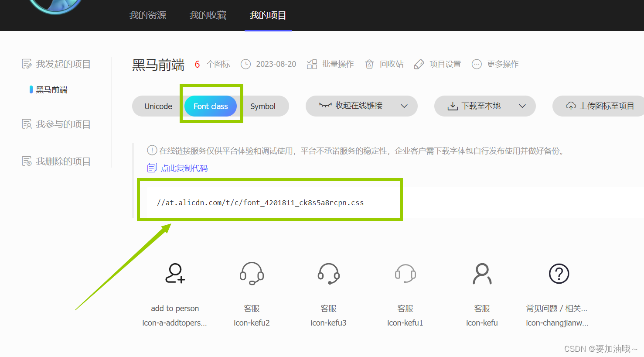644x357 pixels.
Task: Click the 批量操作 grid icon
Action: pyautogui.click(x=312, y=64)
